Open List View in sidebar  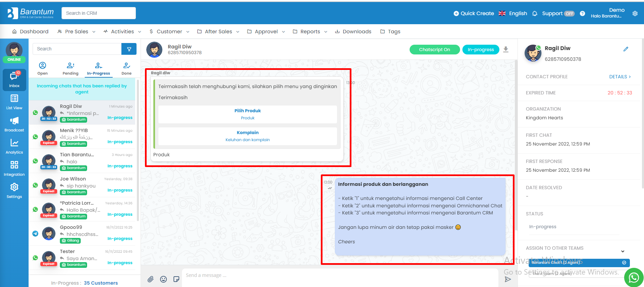tap(14, 102)
